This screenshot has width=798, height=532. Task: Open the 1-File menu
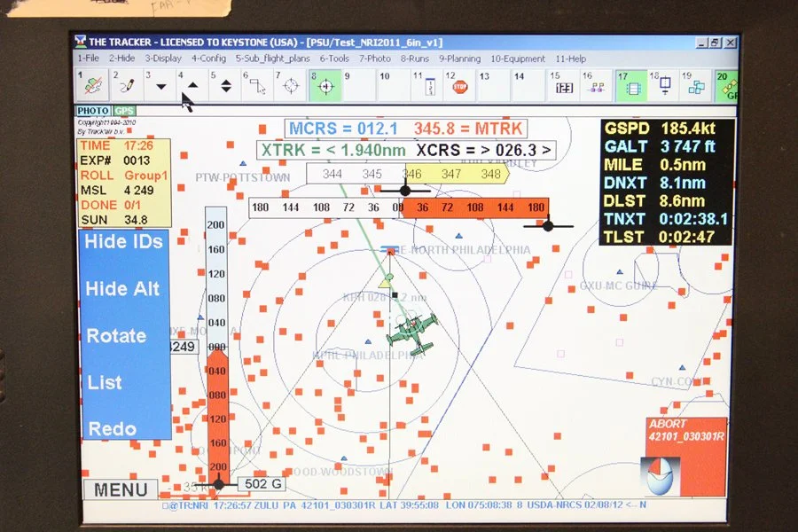88,58
